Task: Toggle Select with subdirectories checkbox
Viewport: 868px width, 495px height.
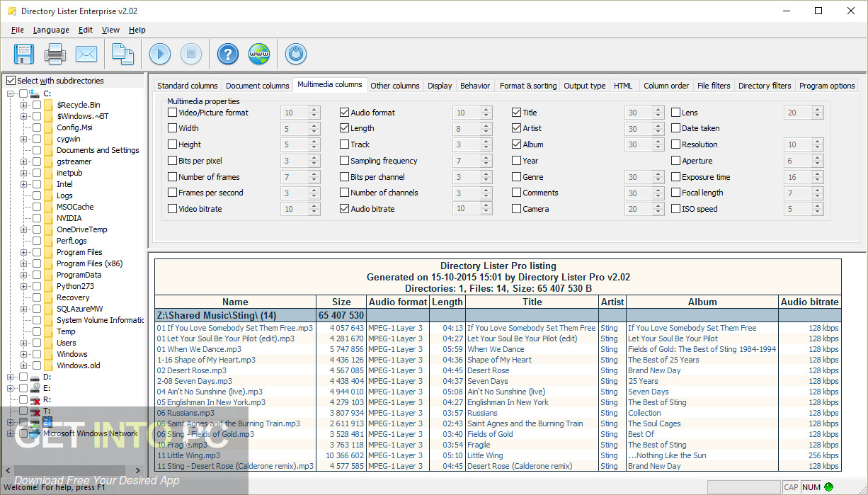Action: coord(10,81)
